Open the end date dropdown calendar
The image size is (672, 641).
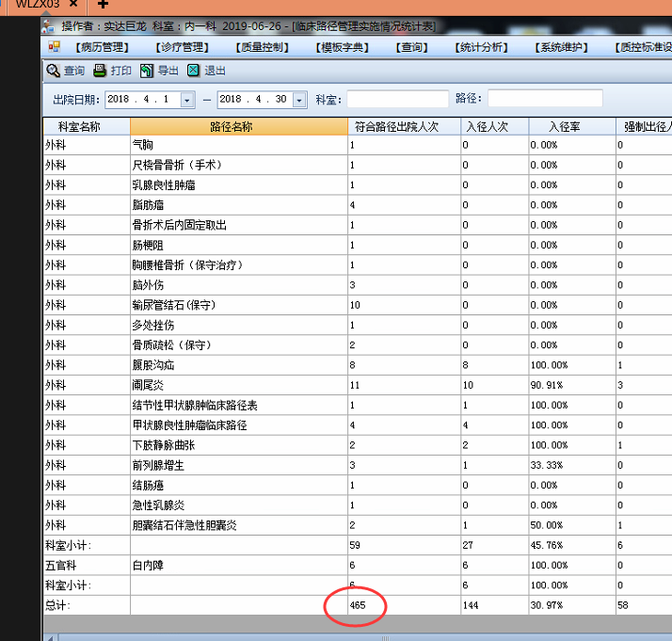pos(299,101)
